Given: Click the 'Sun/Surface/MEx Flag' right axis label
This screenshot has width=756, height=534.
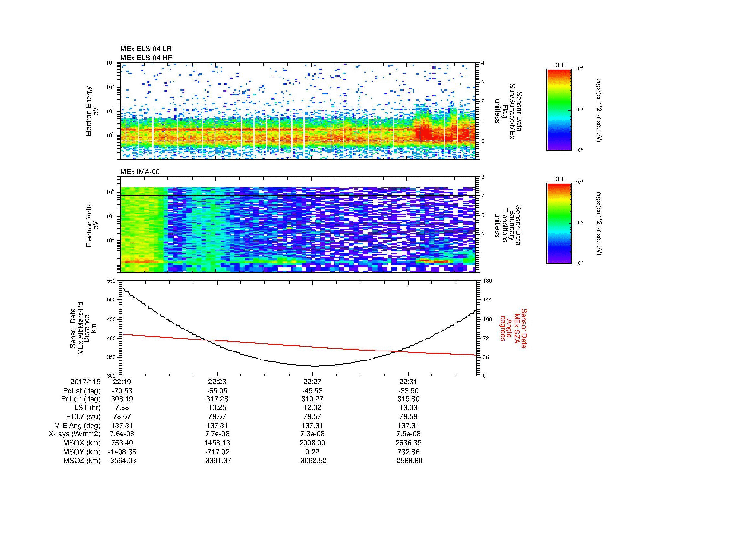Looking at the screenshot, I should point(509,111).
